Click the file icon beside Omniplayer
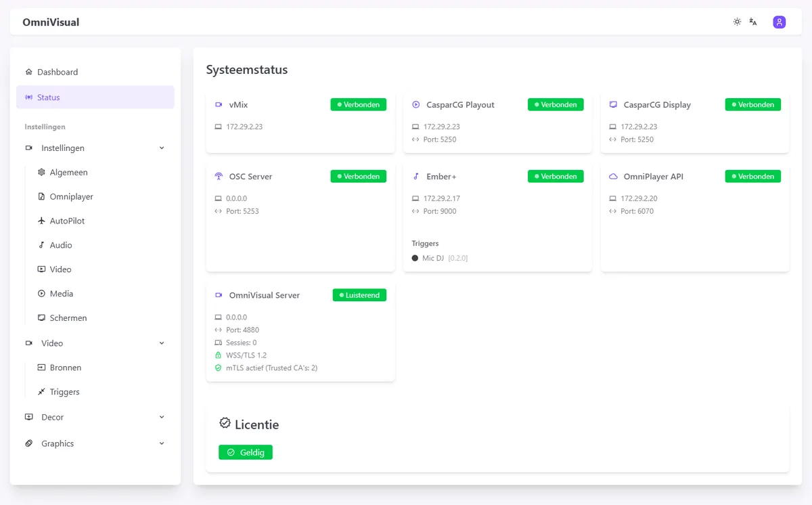The width and height of the screenshot is (812, 505). (x=42, y=197)
